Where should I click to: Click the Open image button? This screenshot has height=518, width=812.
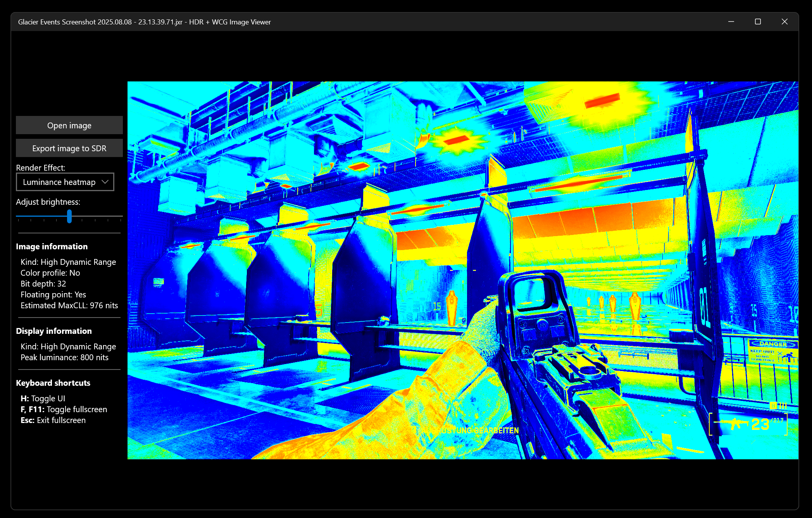click(x=69, y=125)
